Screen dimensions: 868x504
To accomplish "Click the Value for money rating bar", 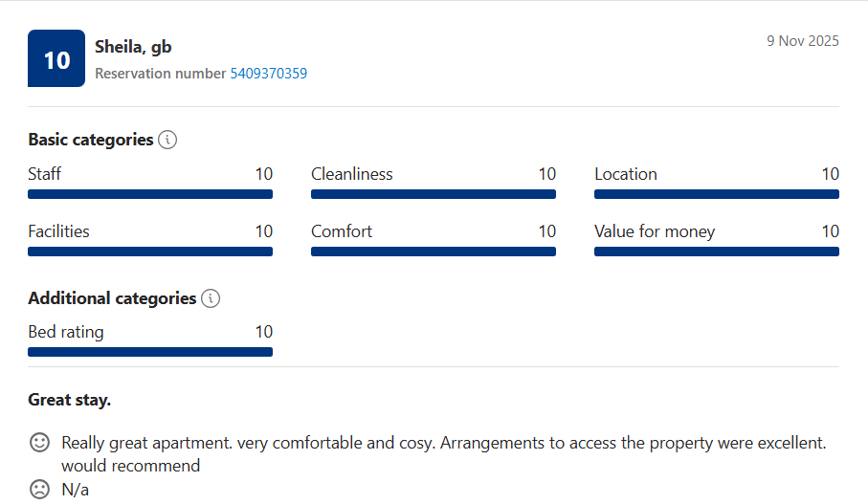I will [x=717, y=252].
